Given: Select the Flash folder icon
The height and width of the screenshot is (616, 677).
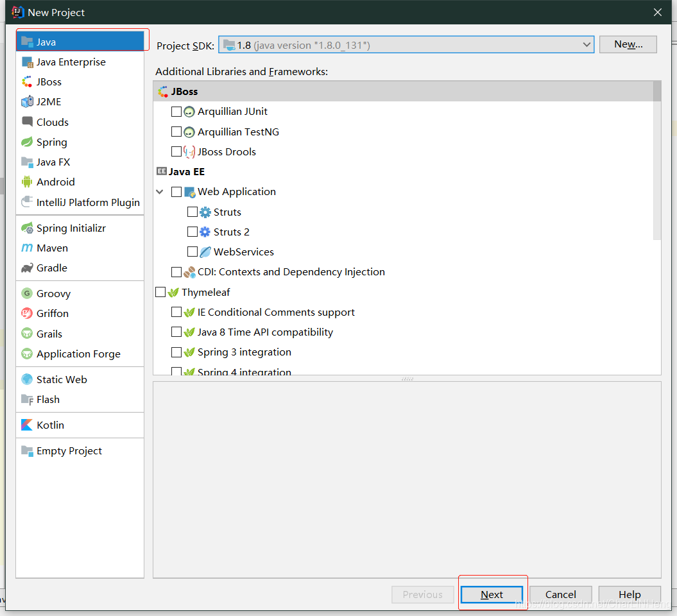Looking at the screenshot, I should [27, 400].
